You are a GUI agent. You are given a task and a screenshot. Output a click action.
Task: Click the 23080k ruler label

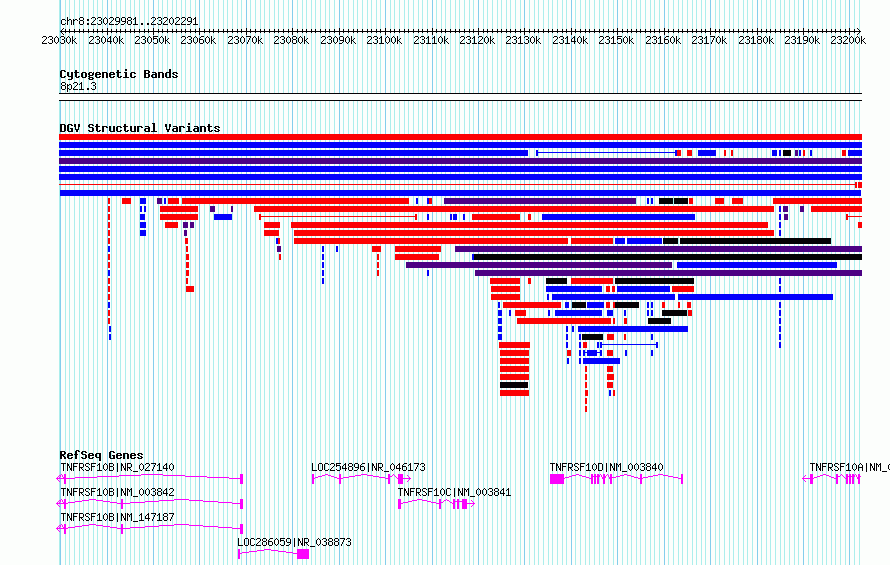click(x=291, y=40)
